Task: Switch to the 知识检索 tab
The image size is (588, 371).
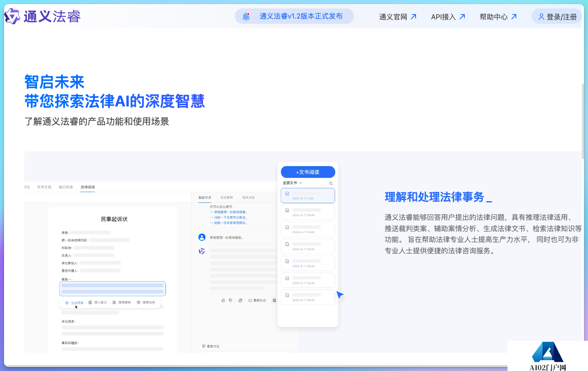Action: click(x=66, y=187)
